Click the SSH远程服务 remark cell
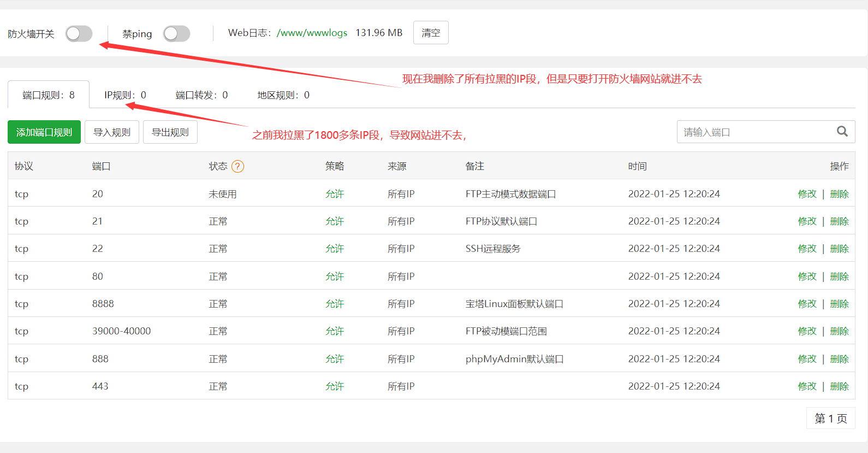 [493, 249]
